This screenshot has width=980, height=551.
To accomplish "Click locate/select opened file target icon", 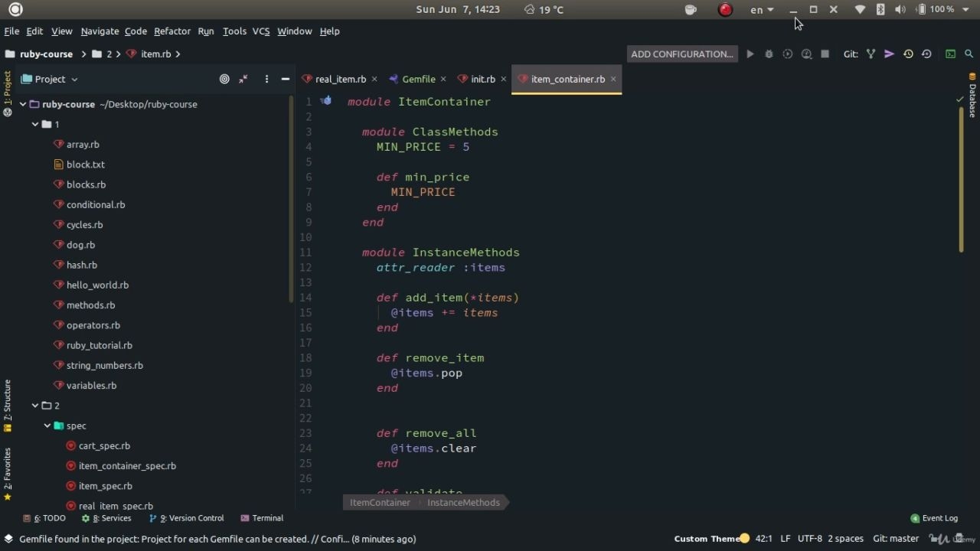I will (x=224, y=79).
